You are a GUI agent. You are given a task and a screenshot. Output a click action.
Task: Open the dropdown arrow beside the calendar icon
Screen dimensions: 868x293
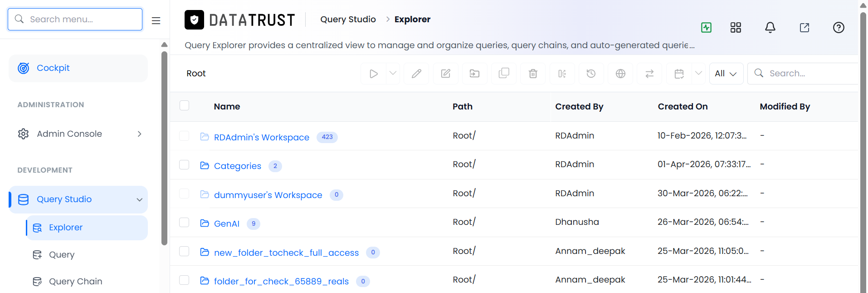click(x=698, y=73)
